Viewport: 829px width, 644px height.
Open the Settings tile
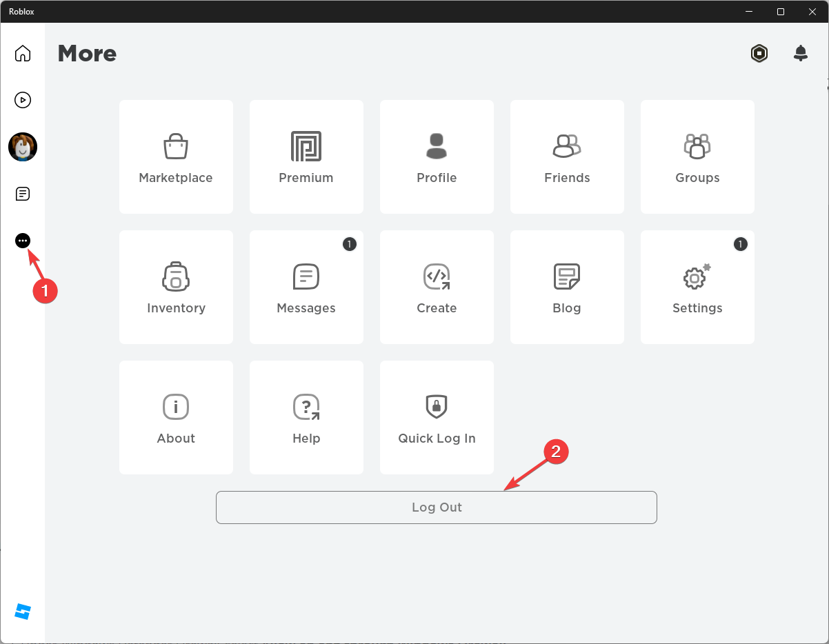697,287
